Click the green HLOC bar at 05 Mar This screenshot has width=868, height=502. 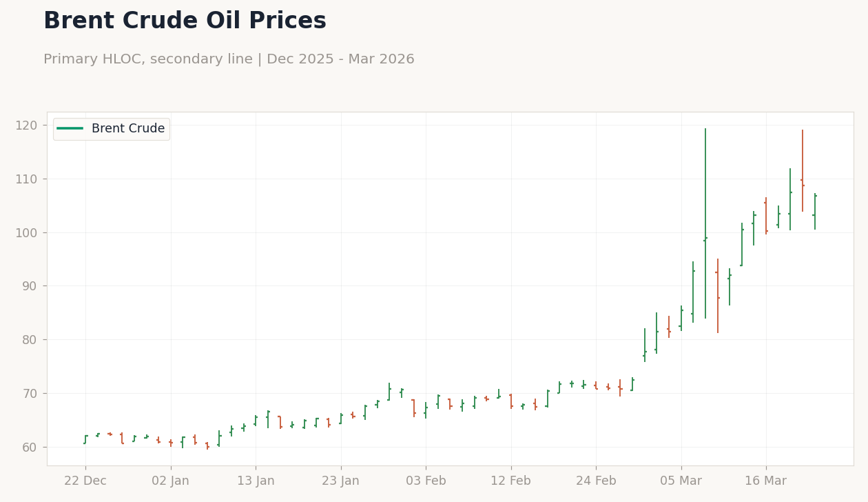click(x=681, y=319)
